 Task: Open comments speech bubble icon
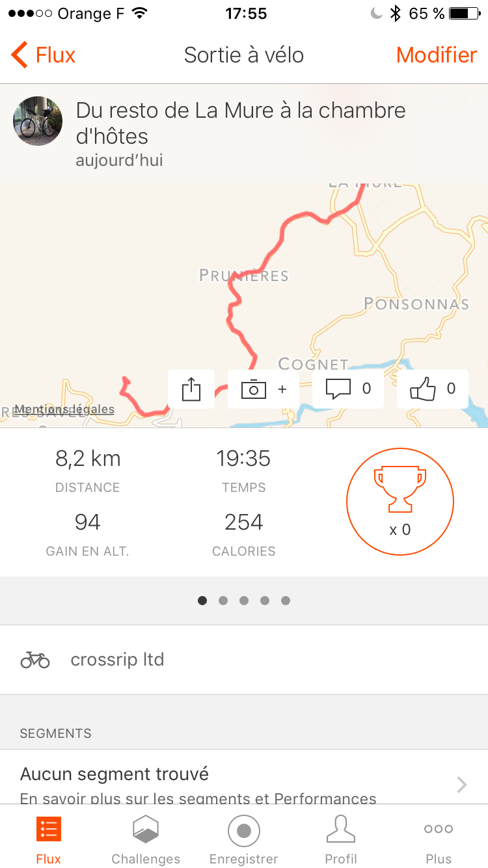pos(338,389)
